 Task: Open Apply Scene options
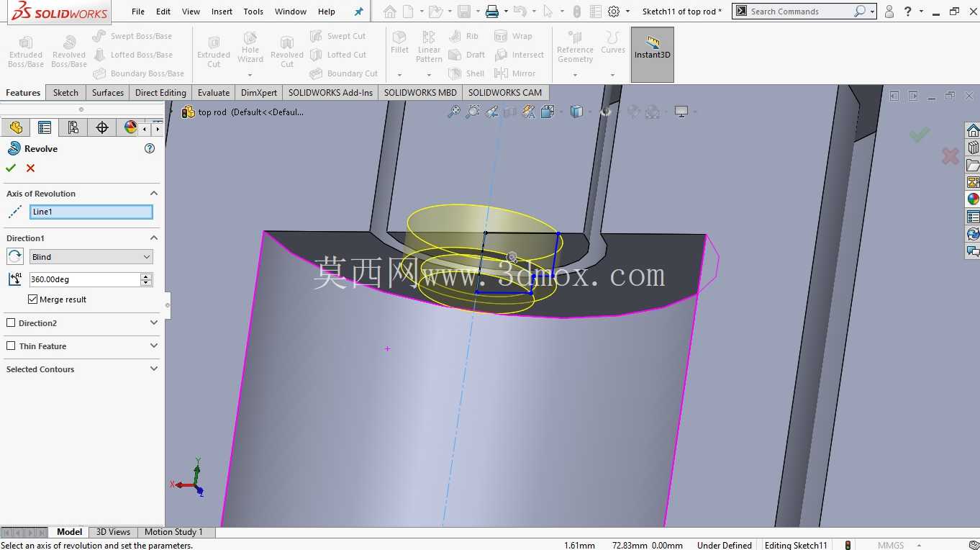coord(653,112)
